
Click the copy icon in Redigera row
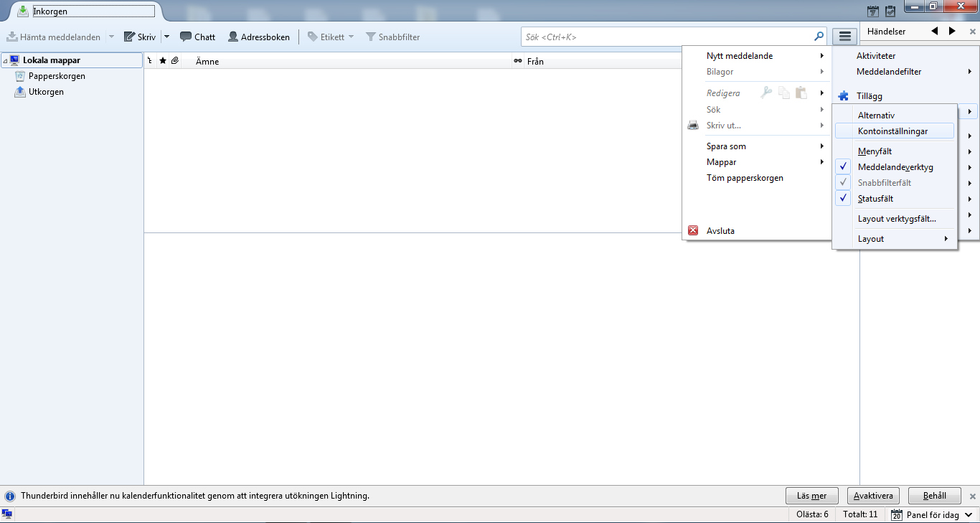[x=784, y=92]
